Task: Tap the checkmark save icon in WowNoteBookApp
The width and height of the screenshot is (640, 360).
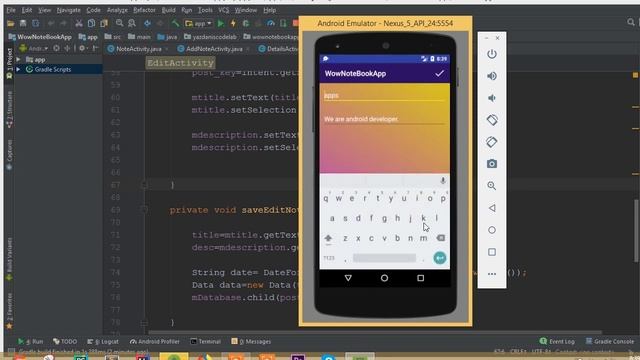Action: (x=439, y=73)
